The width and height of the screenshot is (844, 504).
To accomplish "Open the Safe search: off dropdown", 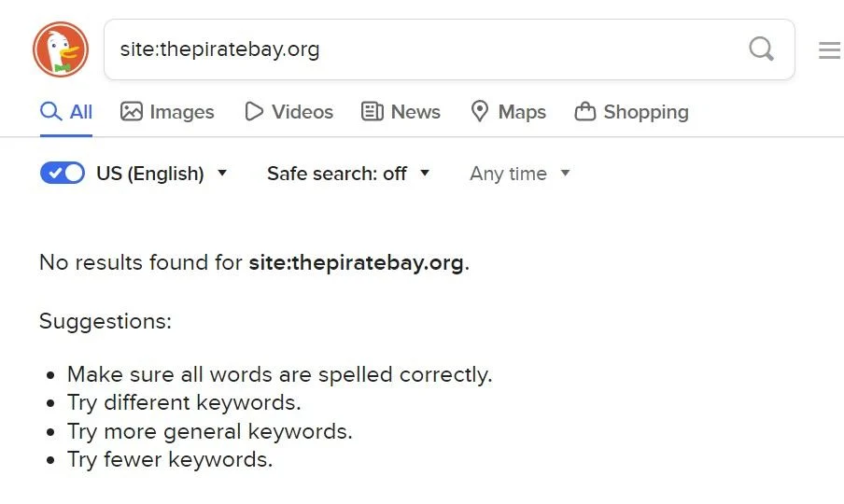I will point(348,174).
